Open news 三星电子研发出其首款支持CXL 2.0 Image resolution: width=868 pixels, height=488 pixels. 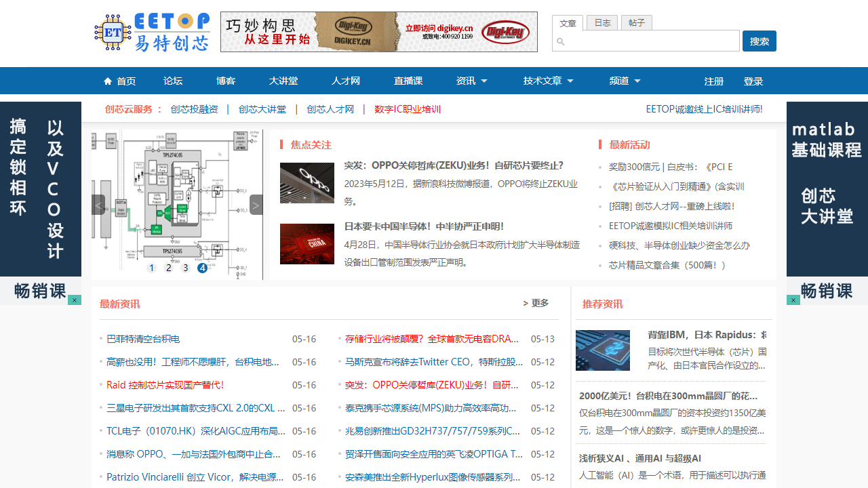[196, 408]
